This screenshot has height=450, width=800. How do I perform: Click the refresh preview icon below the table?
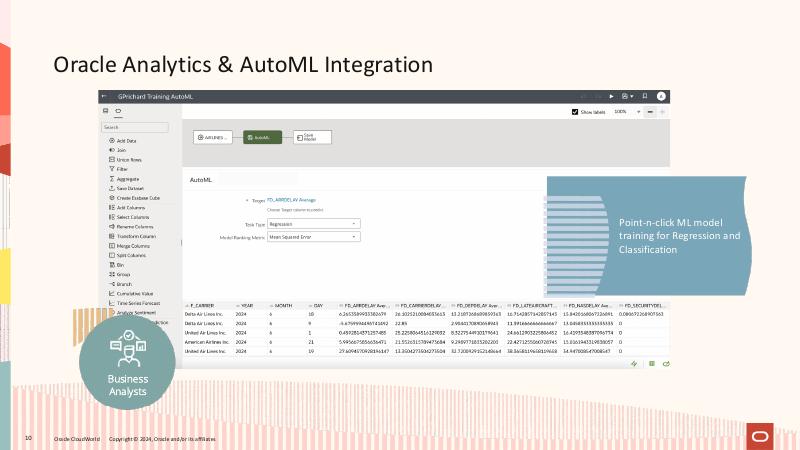[666, 364]
